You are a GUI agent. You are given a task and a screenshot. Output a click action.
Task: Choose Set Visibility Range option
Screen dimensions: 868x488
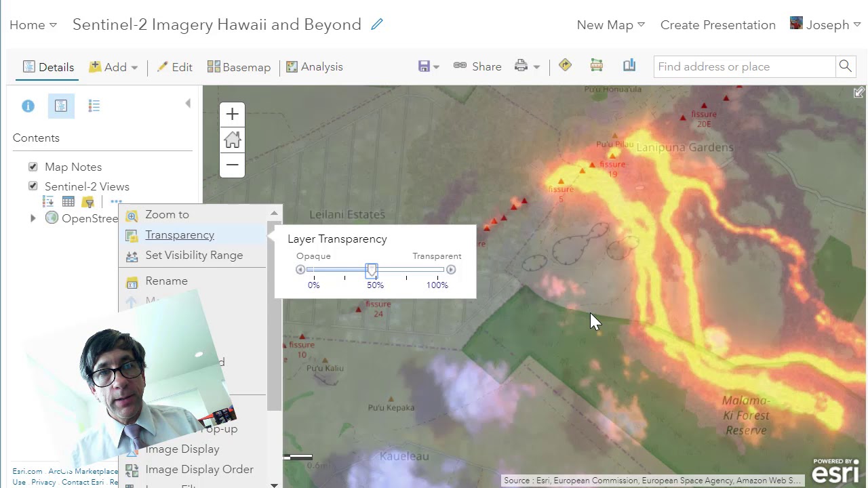(x=193, y=256)
